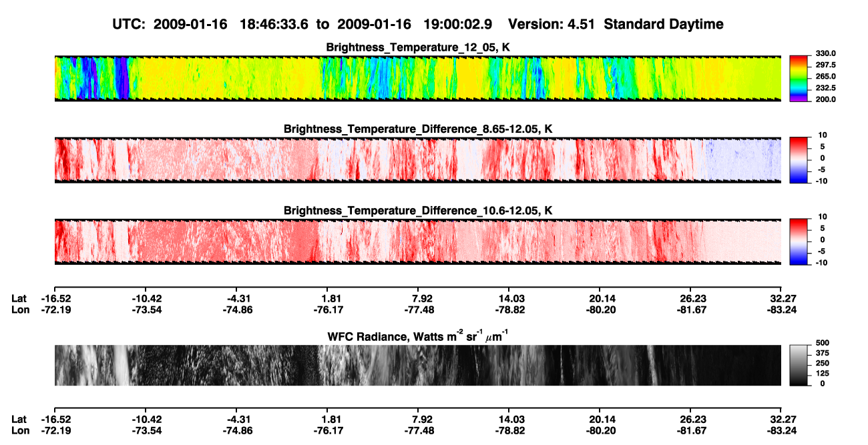Select the rainbow colorbar for 12.05 brightness temperature

point(799,79)
